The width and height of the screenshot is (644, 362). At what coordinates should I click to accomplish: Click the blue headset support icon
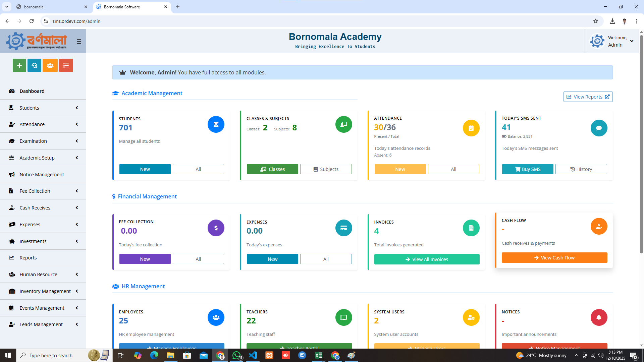(x=35, y=65)
